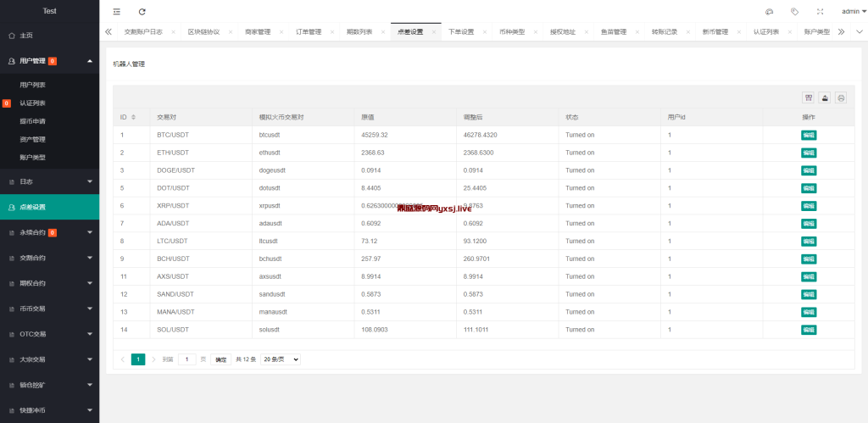Expand the OTC交易 sidebar section
The height and width of the screenshot is (423, 868).
point(50,334)
